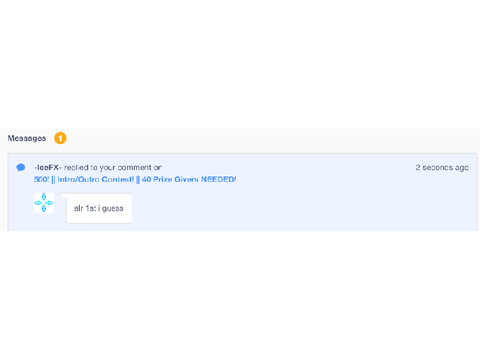This screenshot has width=480, height=360.
Task: Open the "alr 1st i guess" reply bubble
Action: [x=99, y=208]
